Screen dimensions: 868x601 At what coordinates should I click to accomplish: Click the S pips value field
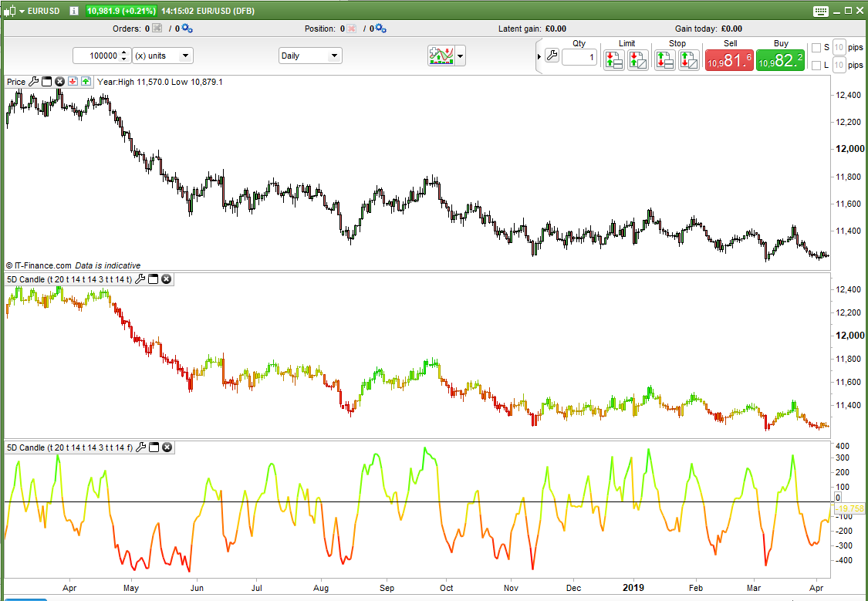click(x=839, y=48)
